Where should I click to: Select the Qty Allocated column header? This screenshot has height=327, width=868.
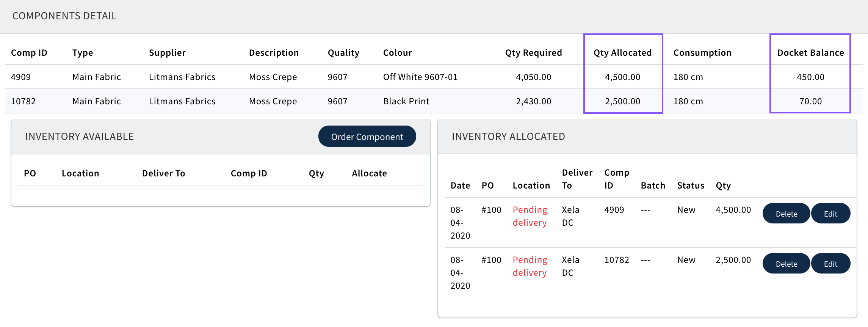[x=622, y=53]
